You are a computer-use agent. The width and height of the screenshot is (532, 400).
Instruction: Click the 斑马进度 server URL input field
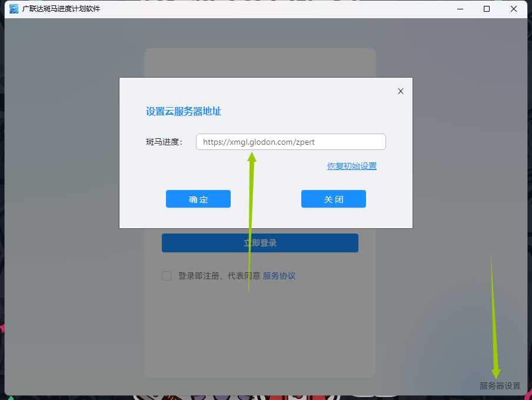291,142
